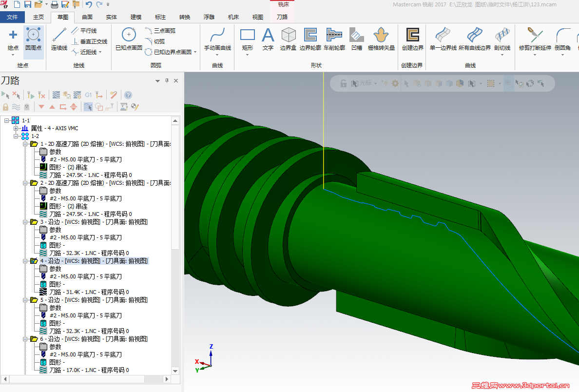Regenerate selected operations icon in 刀路 panel

pyautogui.click(x=30, y=95)
